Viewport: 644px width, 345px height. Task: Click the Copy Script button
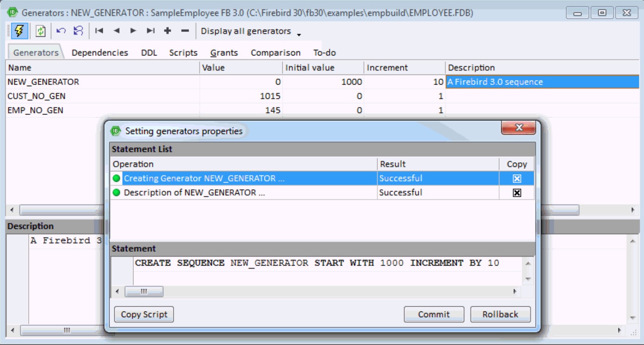coord(144,314)
